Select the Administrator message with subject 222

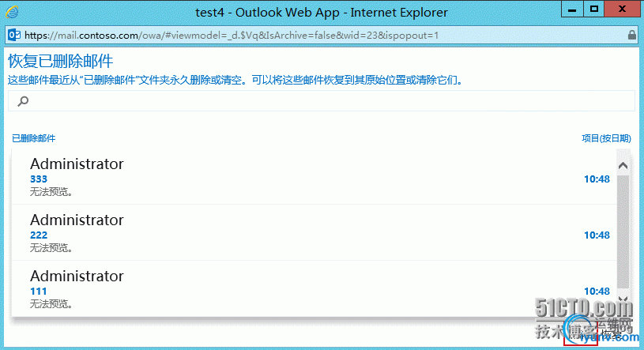click(x=314, y=232)
